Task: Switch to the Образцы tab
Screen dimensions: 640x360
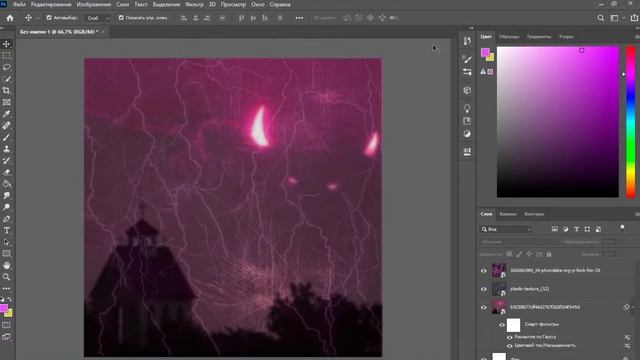Action: point(509,37)
